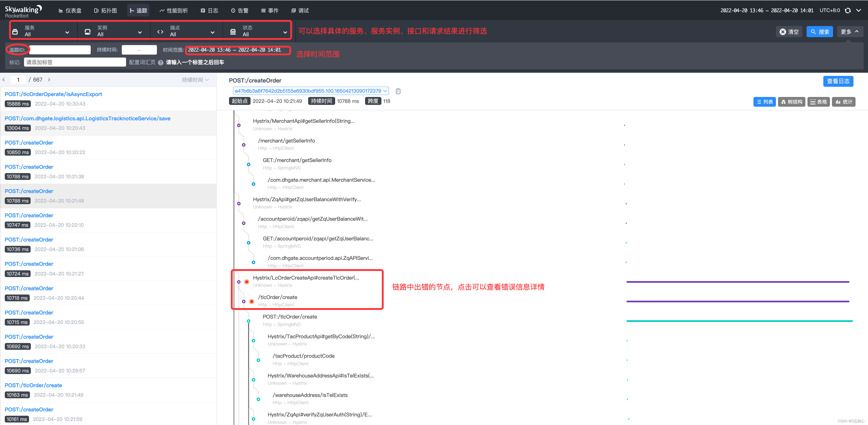Go to previous trace list page
This screenshot has width=868, height=425.
4,80
